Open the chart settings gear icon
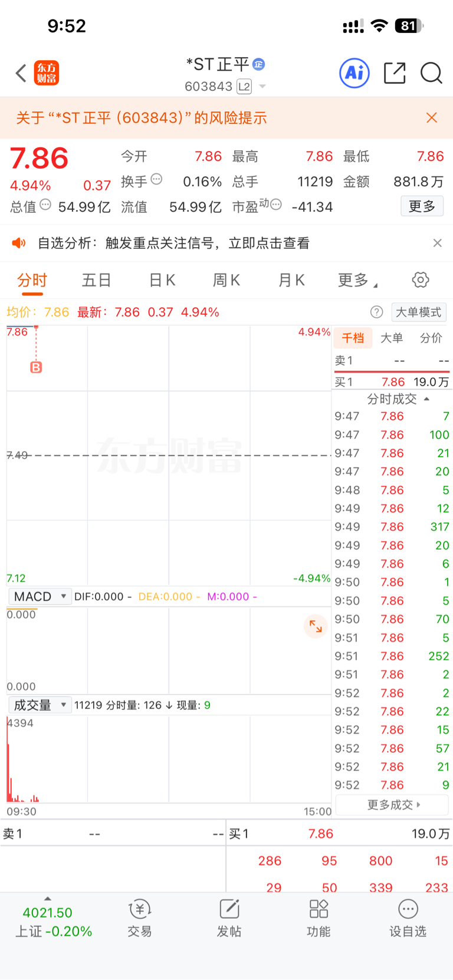 coord(421,280)
